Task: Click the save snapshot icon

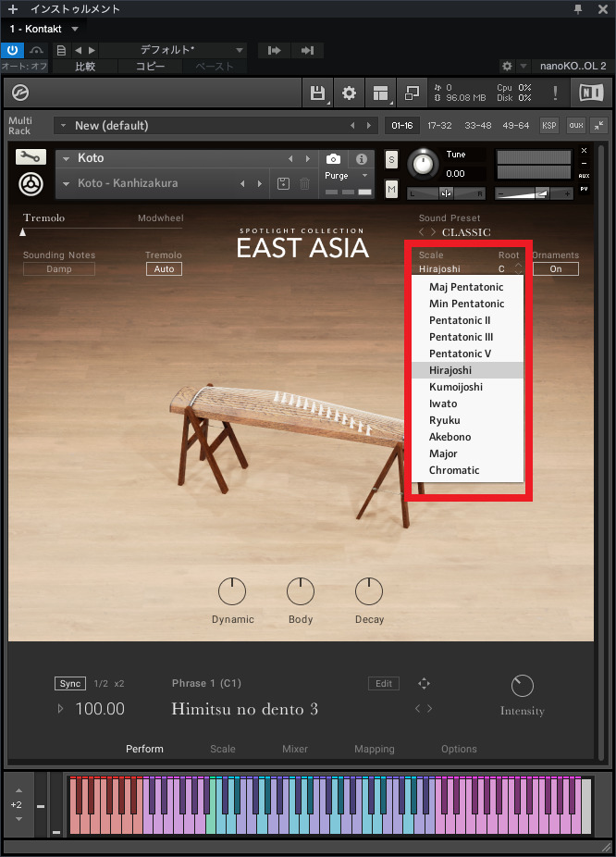Action: pyautogui.click(x=283, y=183)
